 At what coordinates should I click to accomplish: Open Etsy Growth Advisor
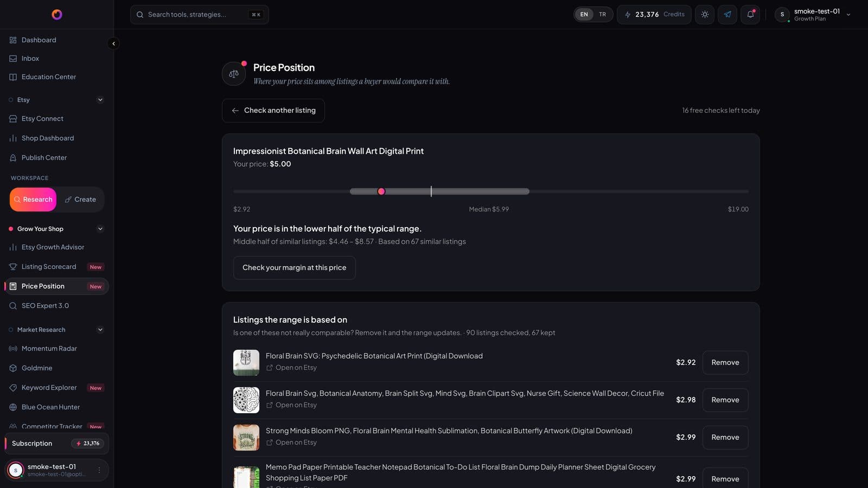(56, 247)
